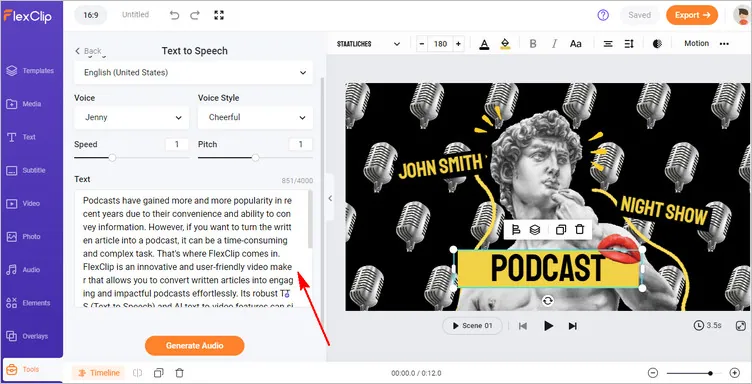
Task: Skip to next scene
Action: coord(573,326)
